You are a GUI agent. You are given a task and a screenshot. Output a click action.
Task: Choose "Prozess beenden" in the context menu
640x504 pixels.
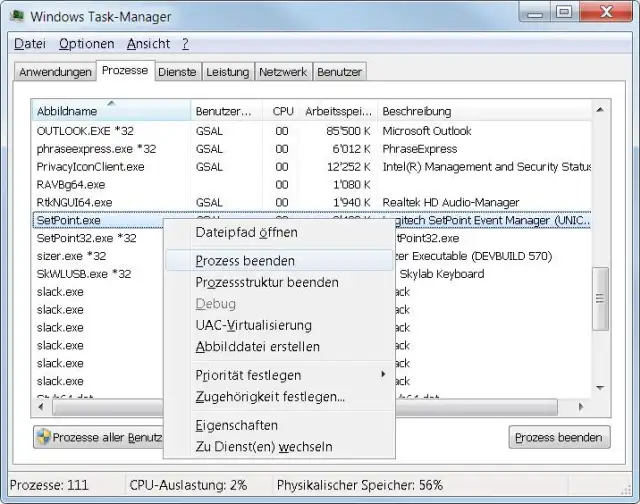(x=245, y=260)
